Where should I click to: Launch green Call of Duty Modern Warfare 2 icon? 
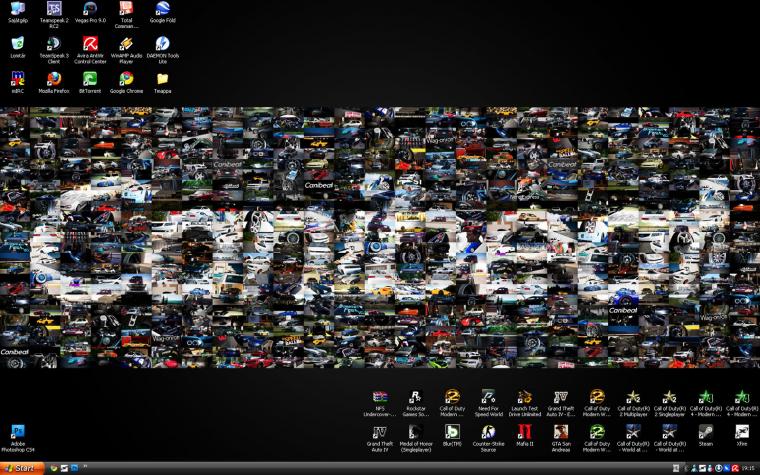(597, 439)
